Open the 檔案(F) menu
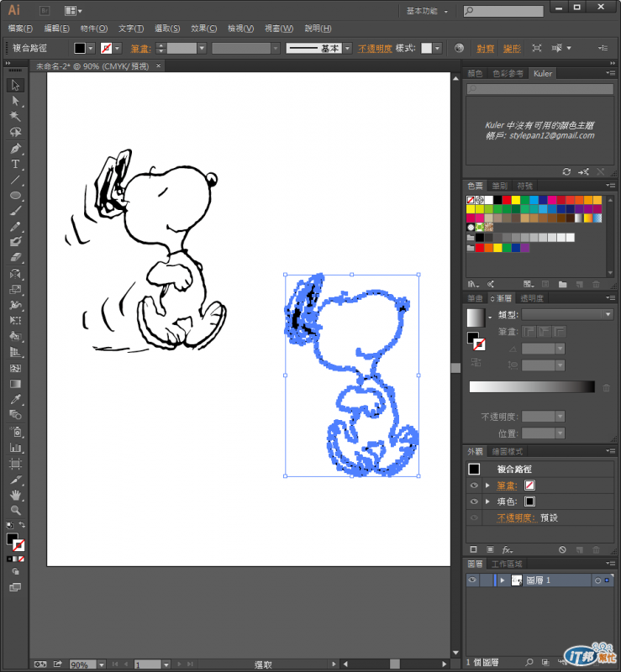 point(20,29)
